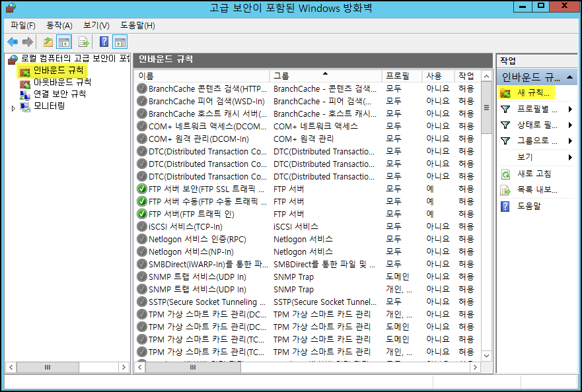582x392 pixels.
Task: Open the 보기(V) menu
Action: tap(96, 25)
